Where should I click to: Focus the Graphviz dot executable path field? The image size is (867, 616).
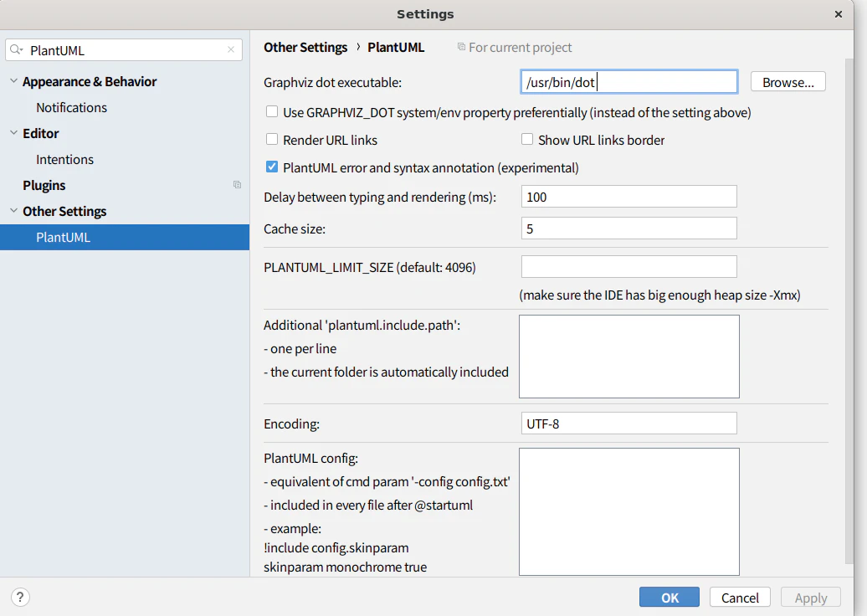629,82
